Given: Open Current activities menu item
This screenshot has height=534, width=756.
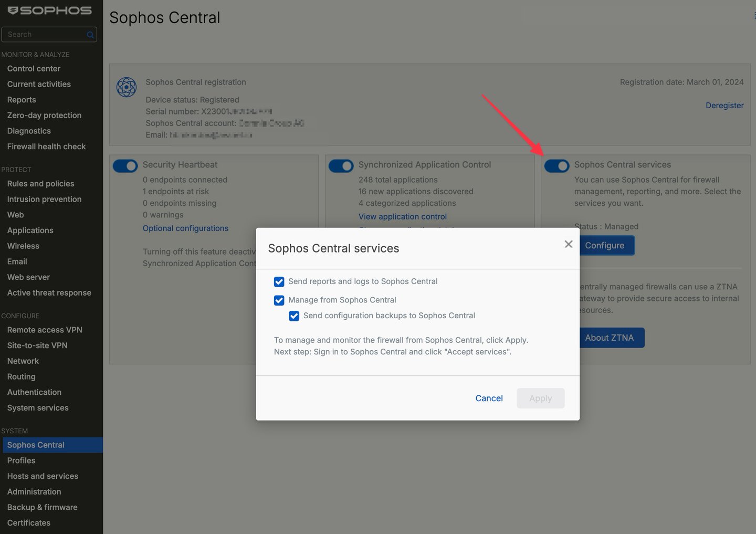Looking at the screenshot, I should point(39,84).
